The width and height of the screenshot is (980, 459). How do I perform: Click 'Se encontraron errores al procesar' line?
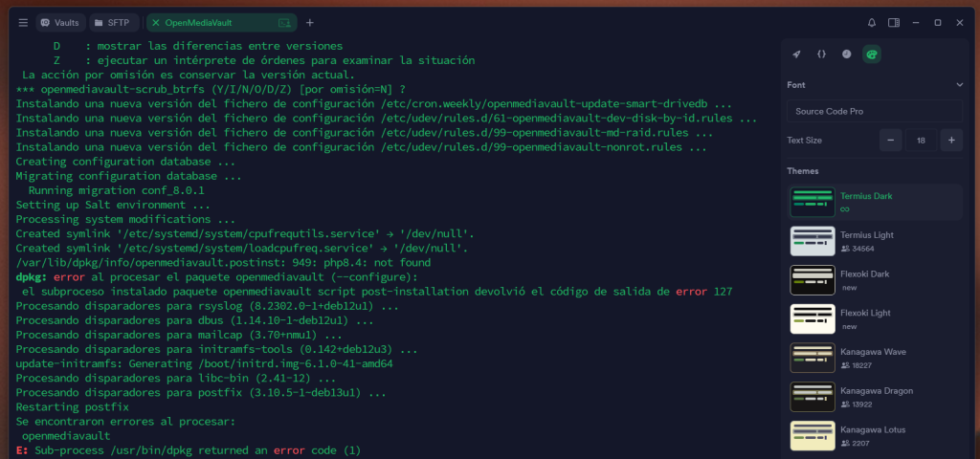125,422
